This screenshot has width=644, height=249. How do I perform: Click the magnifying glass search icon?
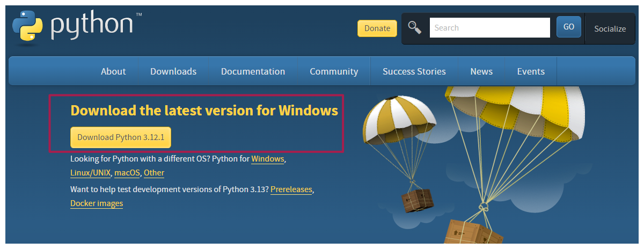pyautogui.click(x=415, y=27)
